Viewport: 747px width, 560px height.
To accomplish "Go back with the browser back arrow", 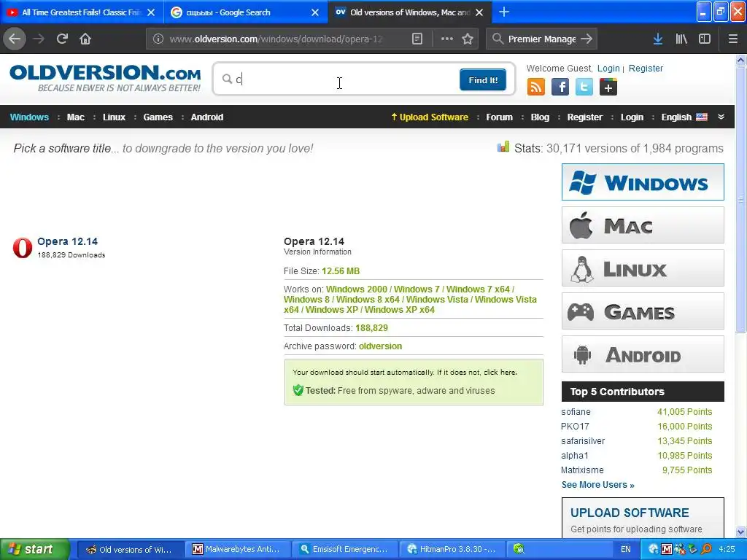I will point(15,39).
